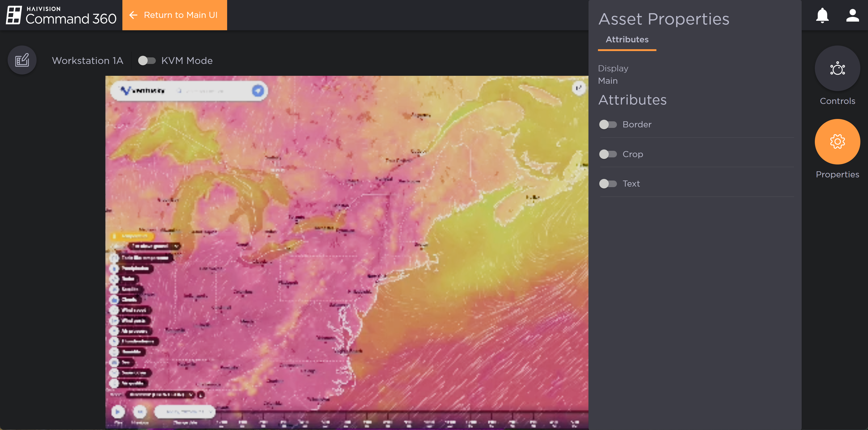Enable the Crop attribute

click(608, 154)
